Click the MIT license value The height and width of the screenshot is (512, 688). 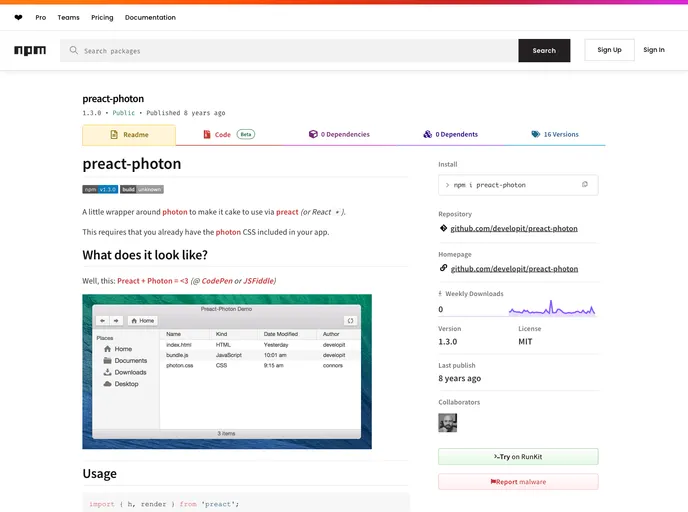click(525, 342)
